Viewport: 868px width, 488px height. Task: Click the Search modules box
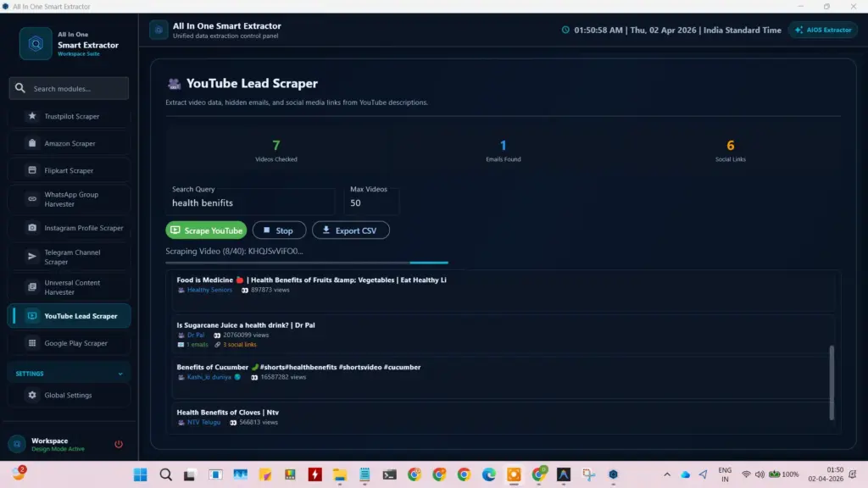[x=70, y=88]
